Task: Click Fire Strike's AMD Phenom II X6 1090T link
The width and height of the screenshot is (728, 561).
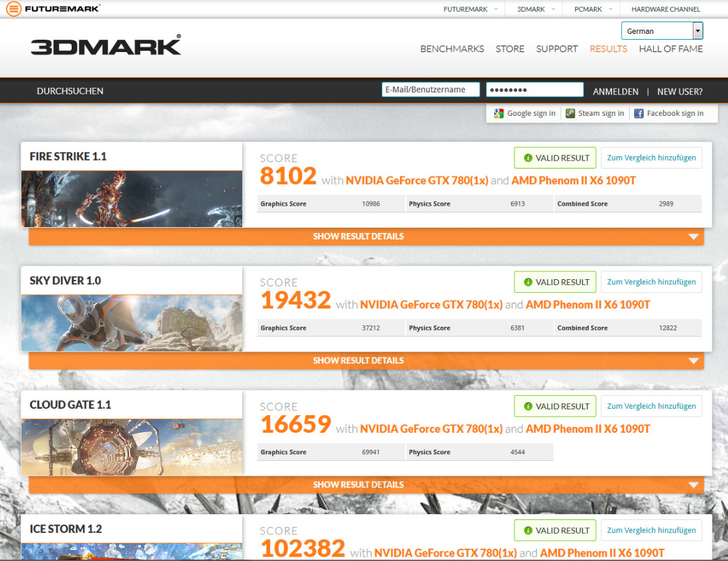Action: [574, 180]
